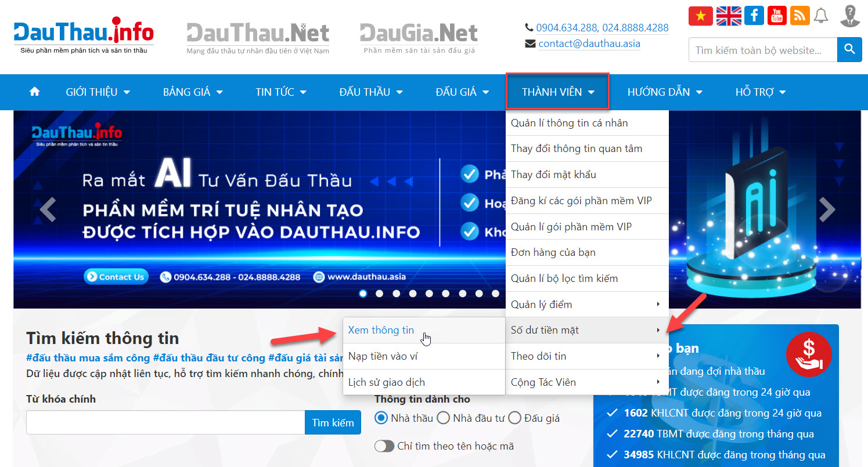
Task: Open notifications bell icon
Action: coord(821,16)
